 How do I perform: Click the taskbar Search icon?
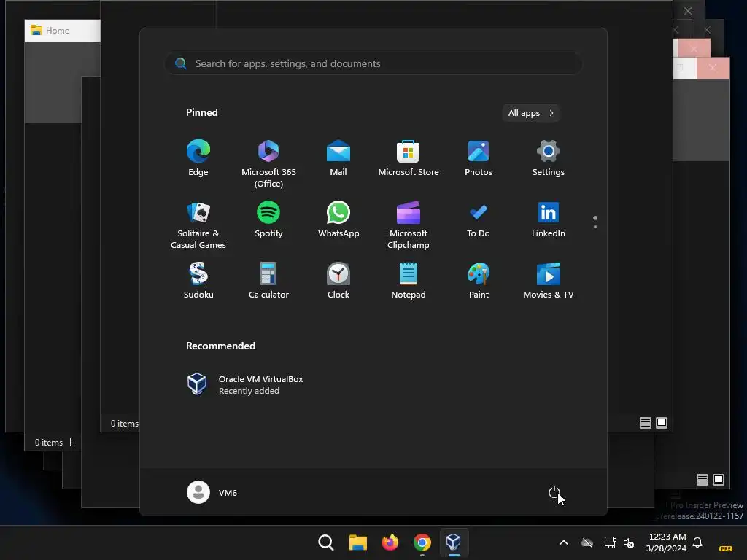click(x=326, y=542)
